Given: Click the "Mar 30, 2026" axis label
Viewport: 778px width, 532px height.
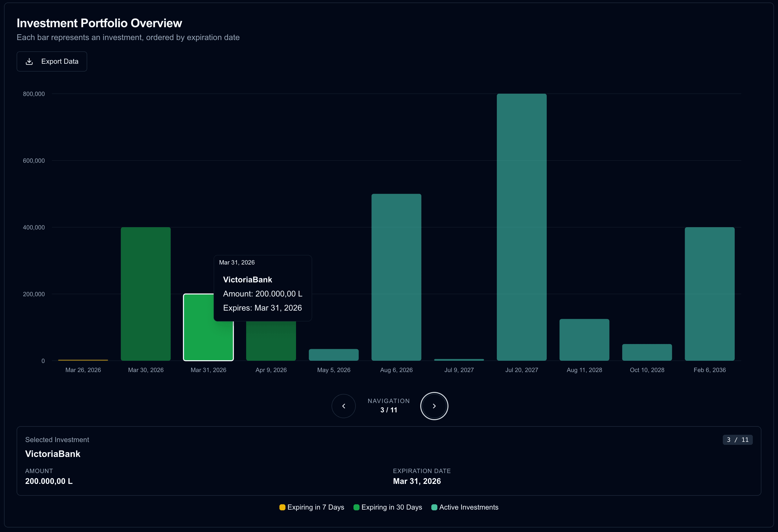Looking at the screenshot, I should pos(146,370).
